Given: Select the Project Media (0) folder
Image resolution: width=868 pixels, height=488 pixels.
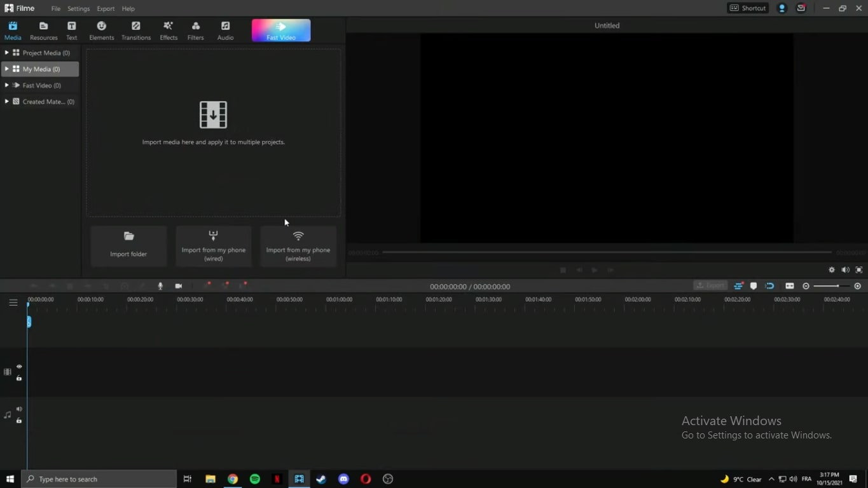Looking at the screenshot, I should coord(40,53).
